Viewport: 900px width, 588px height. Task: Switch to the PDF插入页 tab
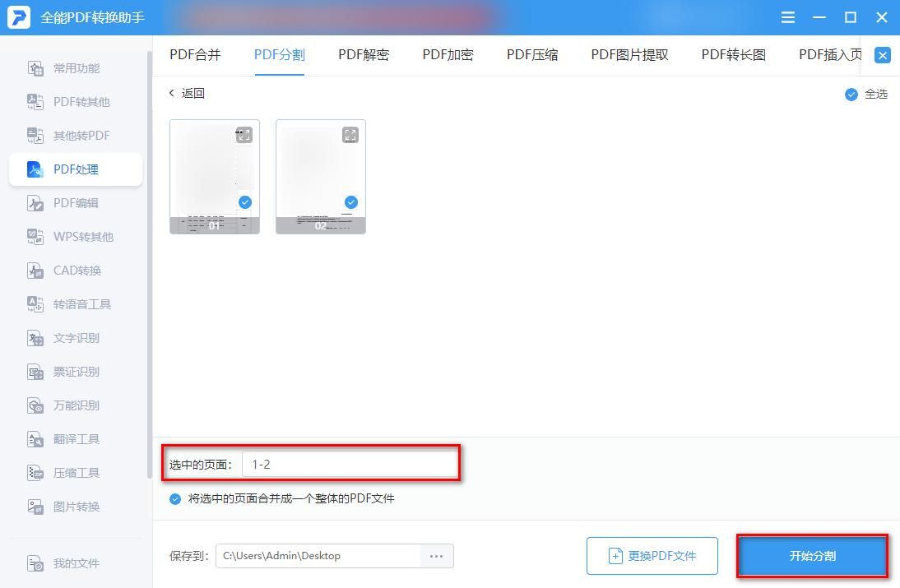click(831, 55)
